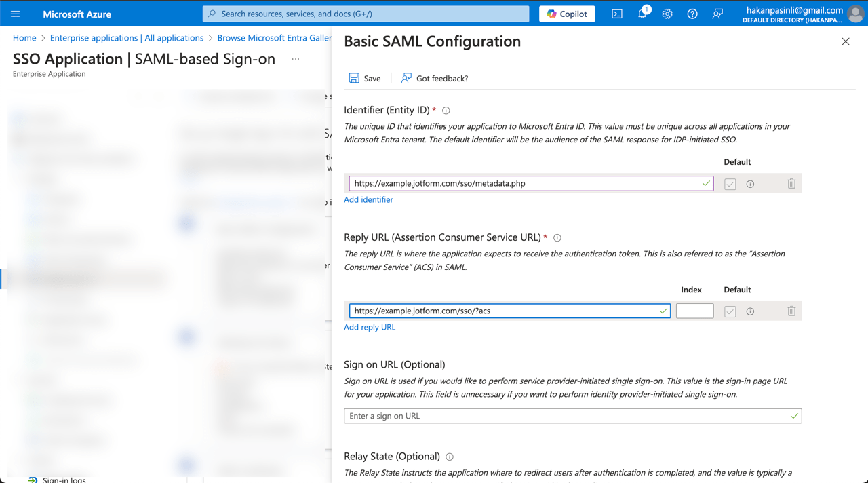Open the hakanpasinli account avatar
The image size is (868, 483).
pos(855,14)
